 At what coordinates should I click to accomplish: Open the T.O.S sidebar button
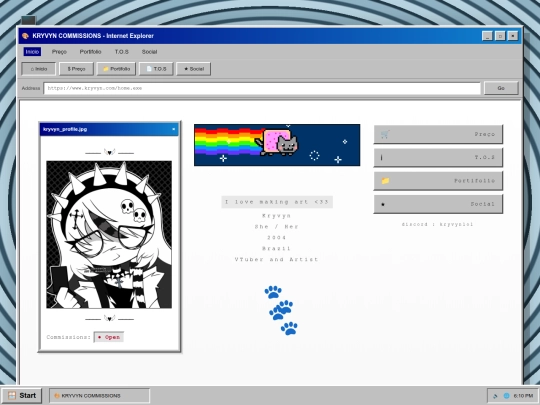tap(438, 157)
